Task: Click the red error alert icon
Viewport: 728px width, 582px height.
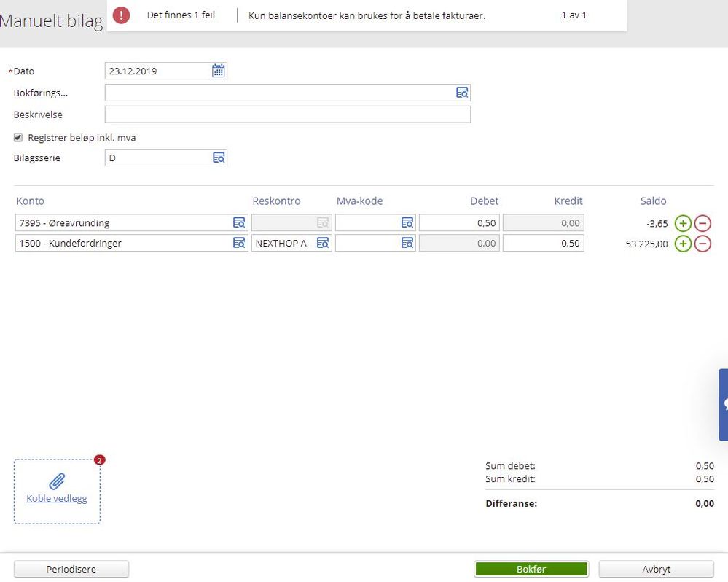Action: point(121,15)
